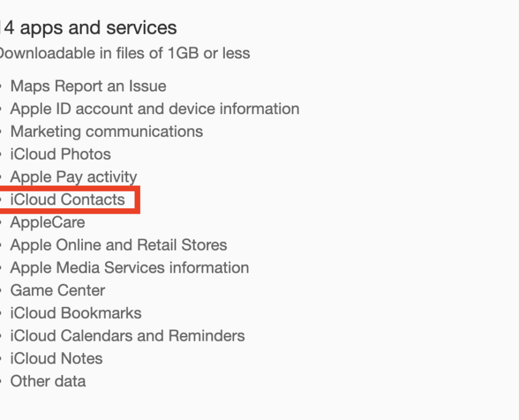Click Apple ID account and device information
This screenshot has height=420, width=519.
point(155,109)
